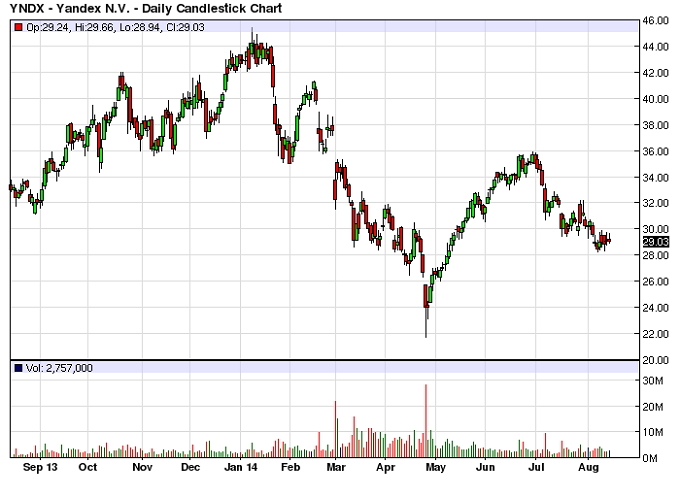Click the 30M volume axis label
Screen dimensions: 680x497
point(653,381)
